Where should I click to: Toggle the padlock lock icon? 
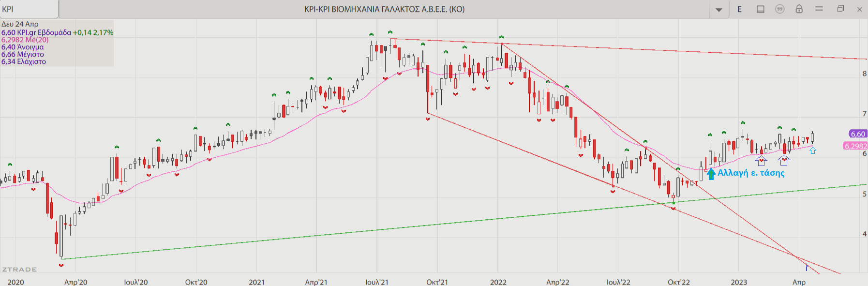[x=799, y=9]
